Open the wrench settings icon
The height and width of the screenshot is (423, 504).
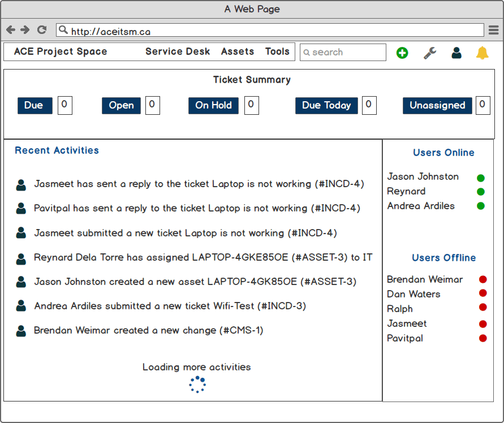[430, 53]
